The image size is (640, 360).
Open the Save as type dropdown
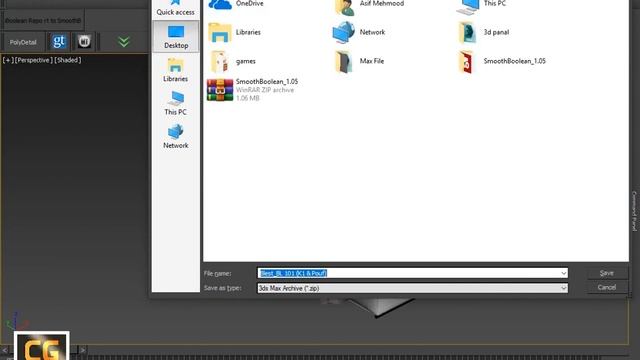pyautogui.click(x=413, y=288)
